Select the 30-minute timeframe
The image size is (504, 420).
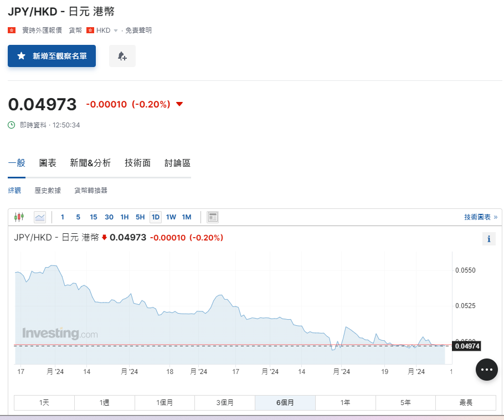pos(109,217)
